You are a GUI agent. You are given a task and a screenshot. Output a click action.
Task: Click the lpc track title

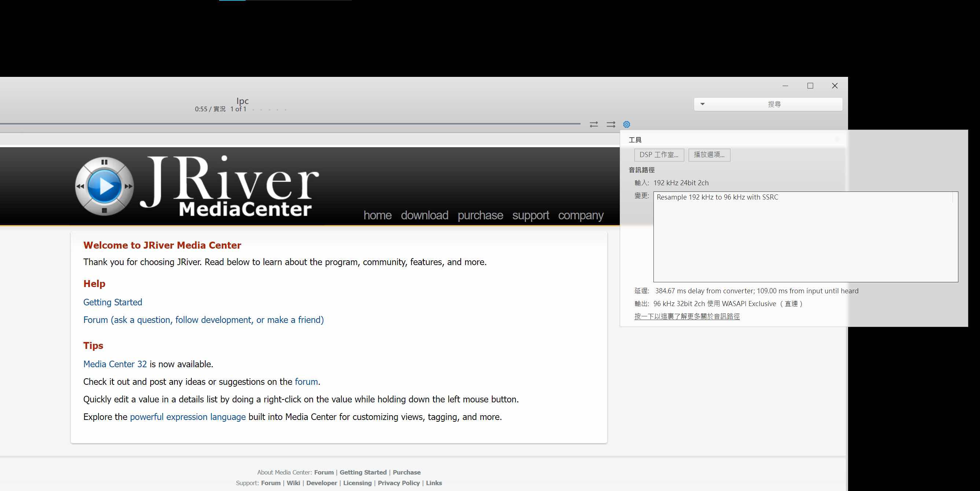(x=242, y=101)
